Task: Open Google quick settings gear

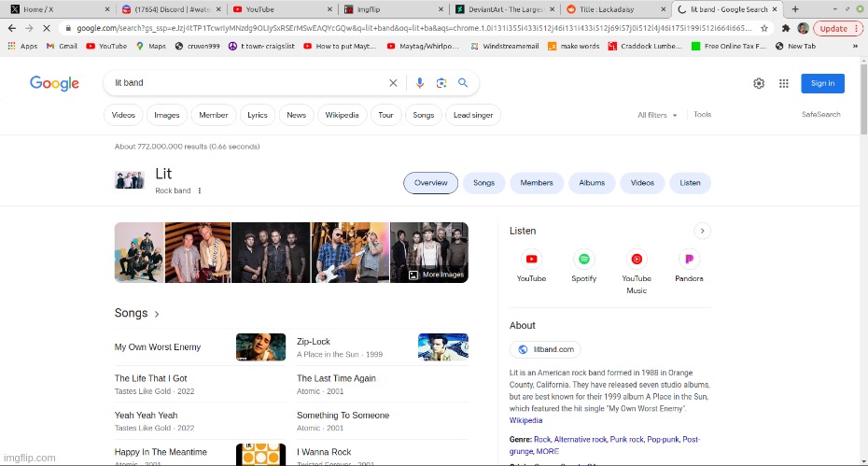Action: pyautogui.click(x=759, y=83)
